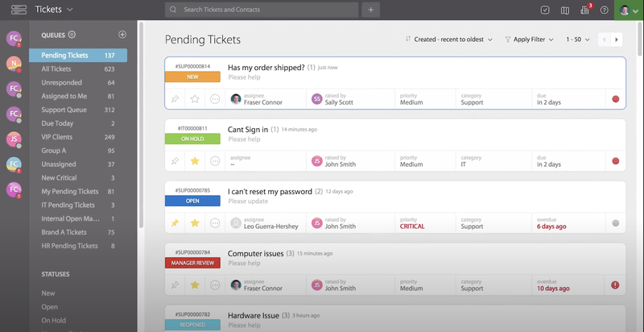Open the Unassigned queue

coord(78,164)
